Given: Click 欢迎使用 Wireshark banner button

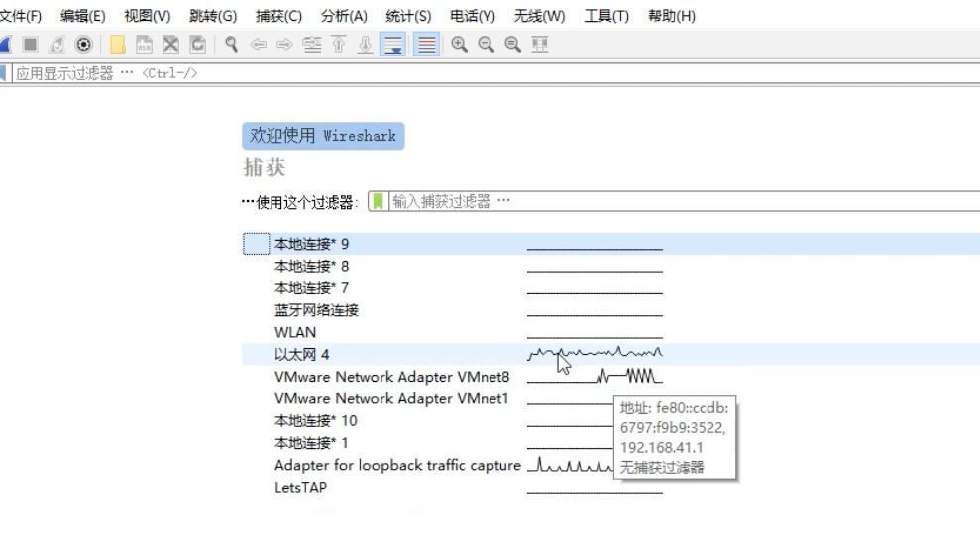Looking at the screenshot, I should pyautogui.click(x=323, y=136).
